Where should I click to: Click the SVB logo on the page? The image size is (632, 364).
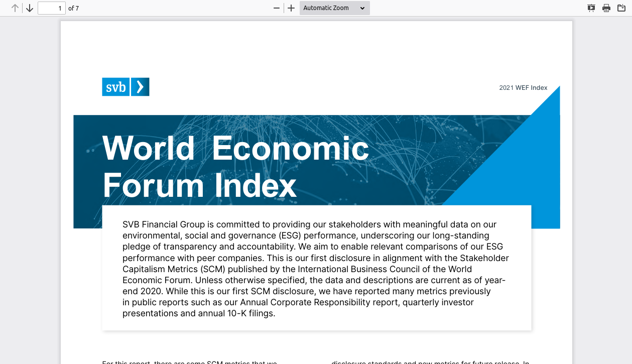[x=125, y=87]
